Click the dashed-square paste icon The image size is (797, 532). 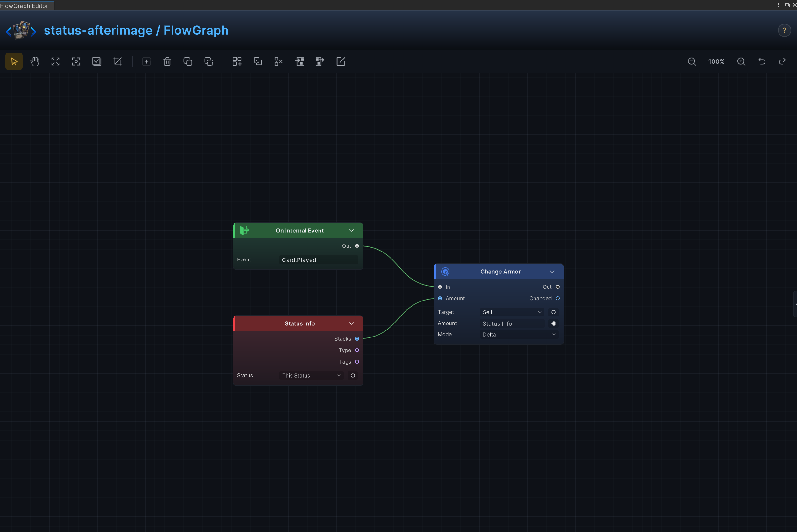208,61
